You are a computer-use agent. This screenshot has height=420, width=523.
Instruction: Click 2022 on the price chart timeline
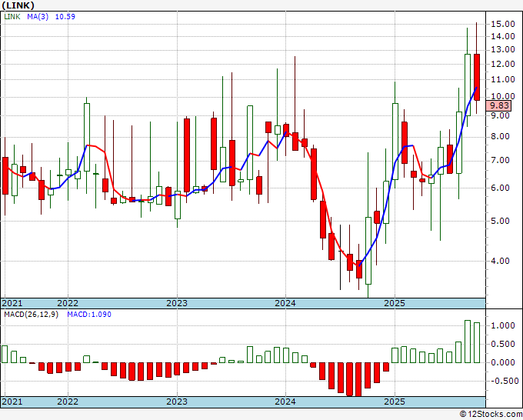point(68,303)
